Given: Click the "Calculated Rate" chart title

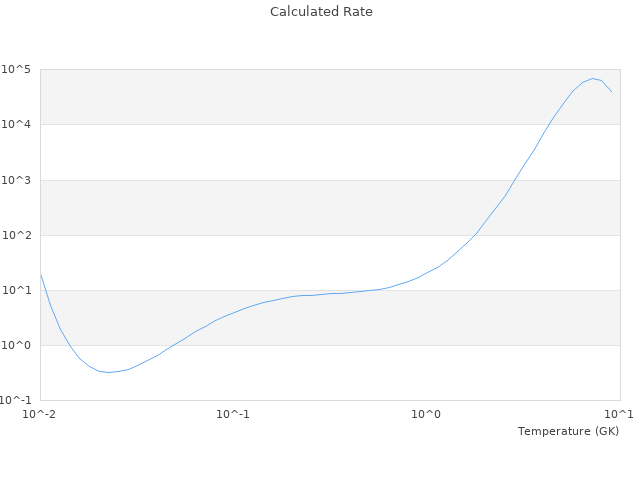Looking at the screenshot, I should tap(320, 12).
